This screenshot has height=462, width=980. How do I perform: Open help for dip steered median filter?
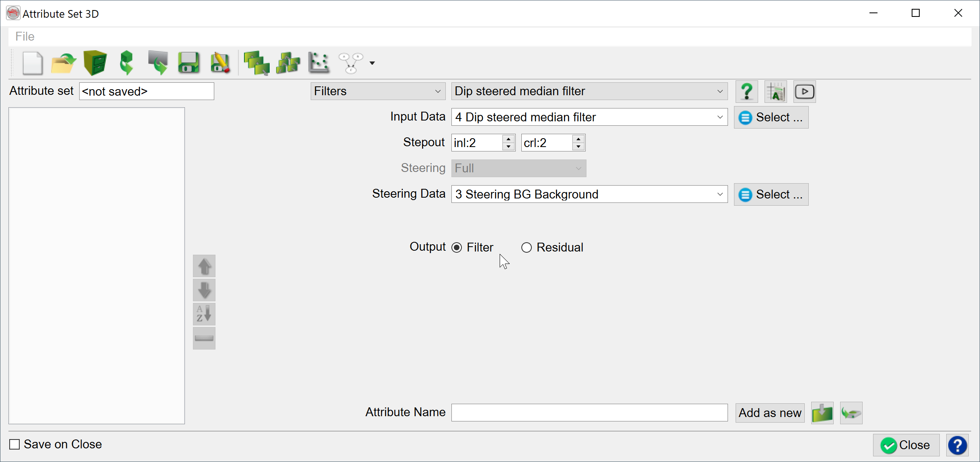point(746,91)
